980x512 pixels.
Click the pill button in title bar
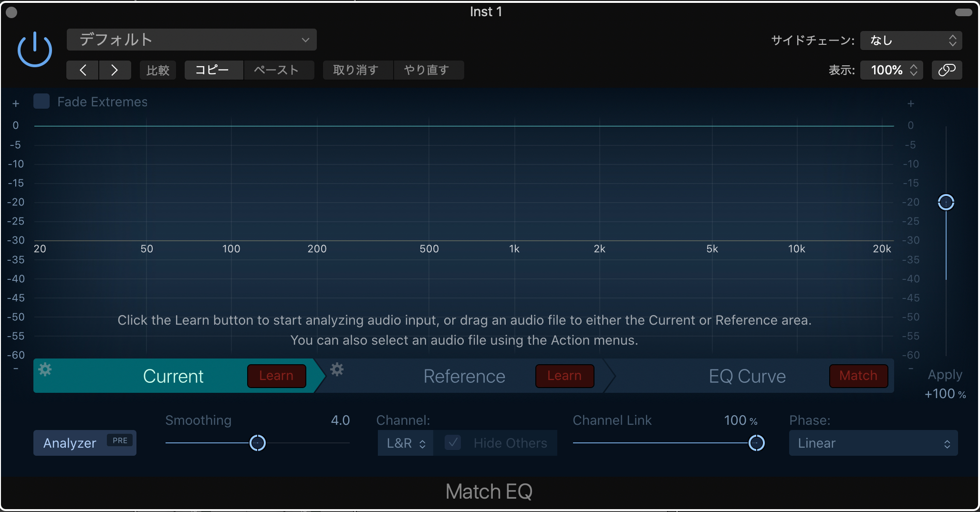coord(963,12)
